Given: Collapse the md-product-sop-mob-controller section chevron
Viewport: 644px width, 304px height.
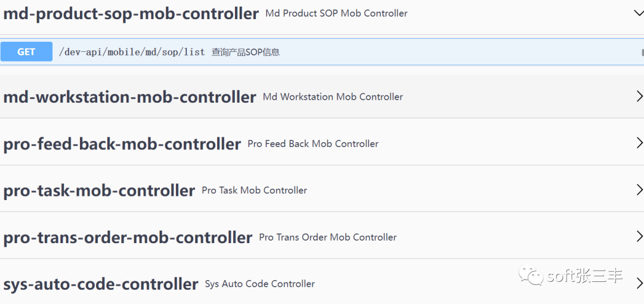Looking at the screenshot, I should tap(639, 13).
